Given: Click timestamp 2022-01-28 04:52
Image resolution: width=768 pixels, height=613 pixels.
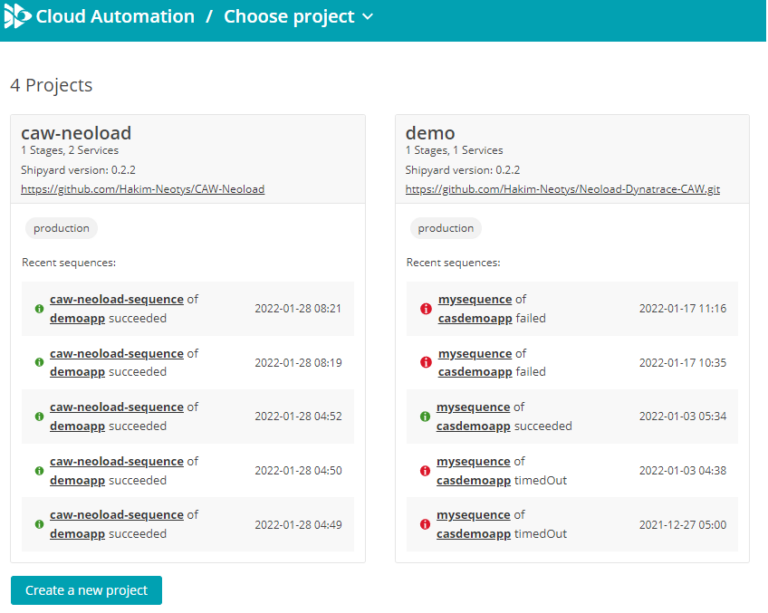Looking at the screenshot, I should tap(298, 416).
